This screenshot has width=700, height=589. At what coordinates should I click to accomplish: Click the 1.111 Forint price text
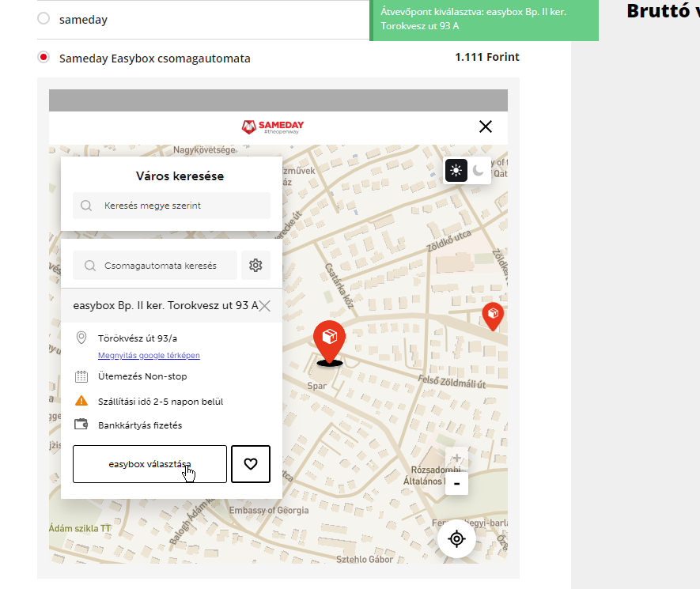pos(487,57)
